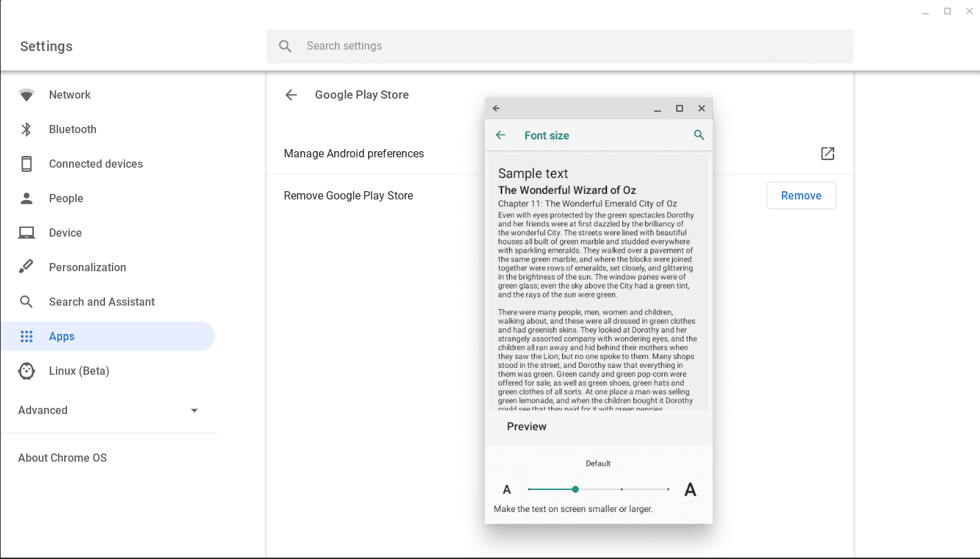The width and height of the screenshot is (980, 559).
Task: Click 'The Wonderful Wizard of Oz' title
Action: tap(567, 190)
